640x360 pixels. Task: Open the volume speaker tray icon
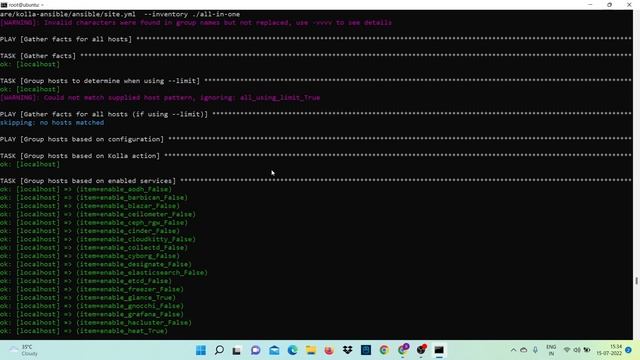click(577, 350)
